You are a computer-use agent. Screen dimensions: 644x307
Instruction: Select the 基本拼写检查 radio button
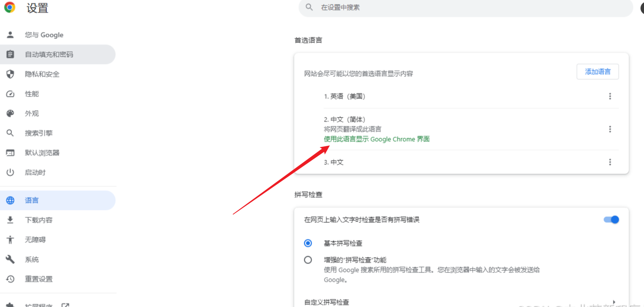(x=308, y=243)
